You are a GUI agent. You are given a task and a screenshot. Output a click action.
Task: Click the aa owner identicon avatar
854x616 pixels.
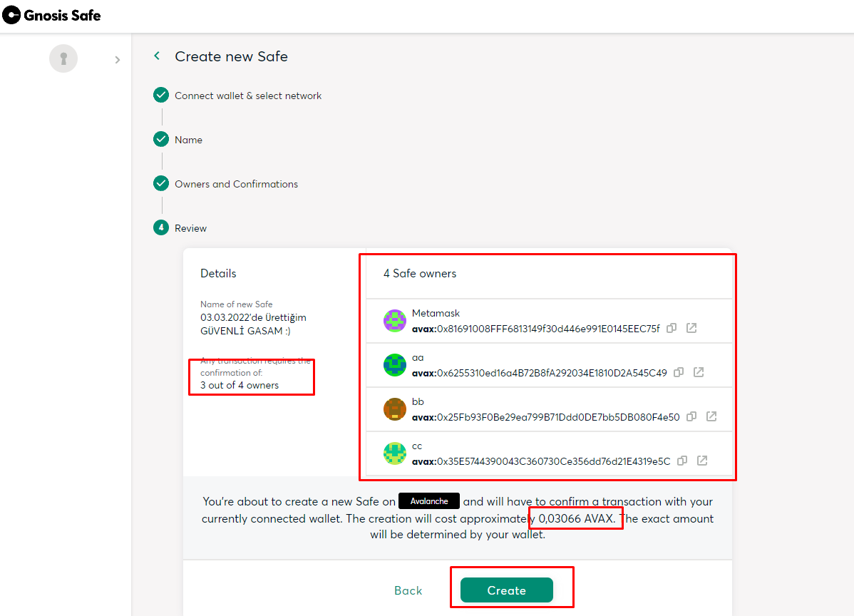(395, 365)
